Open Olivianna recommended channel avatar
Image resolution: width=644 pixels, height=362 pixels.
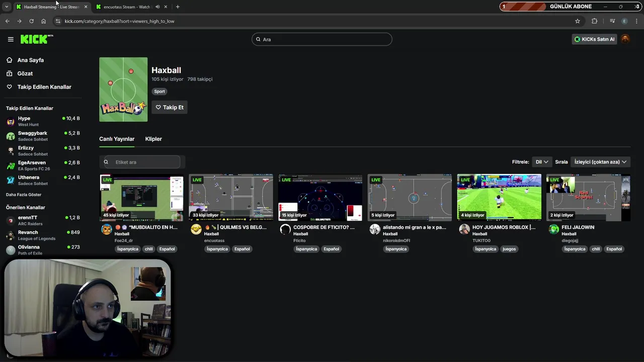click(11, 250)
